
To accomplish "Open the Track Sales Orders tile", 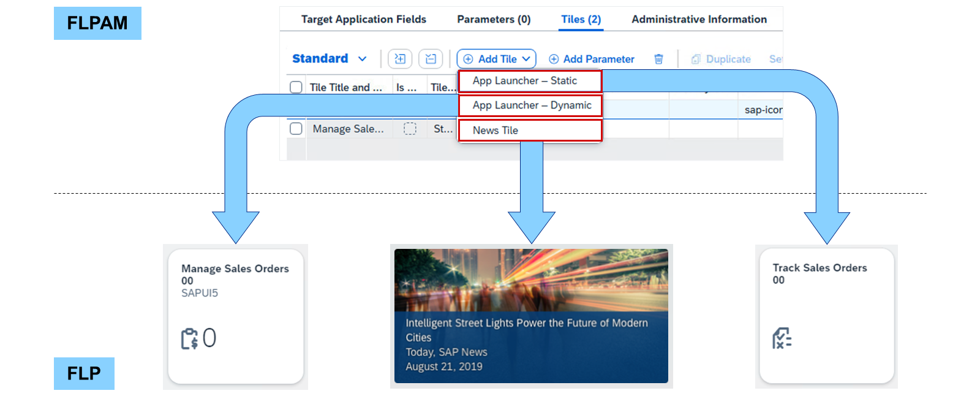I will (x=827, y=316).
